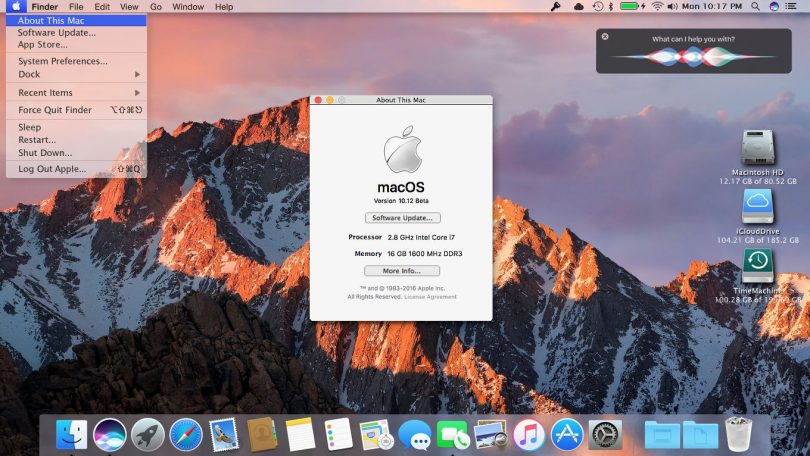Launch Safari from the Dock
Viewport: 810px width, 456px height.
point(186,435)
